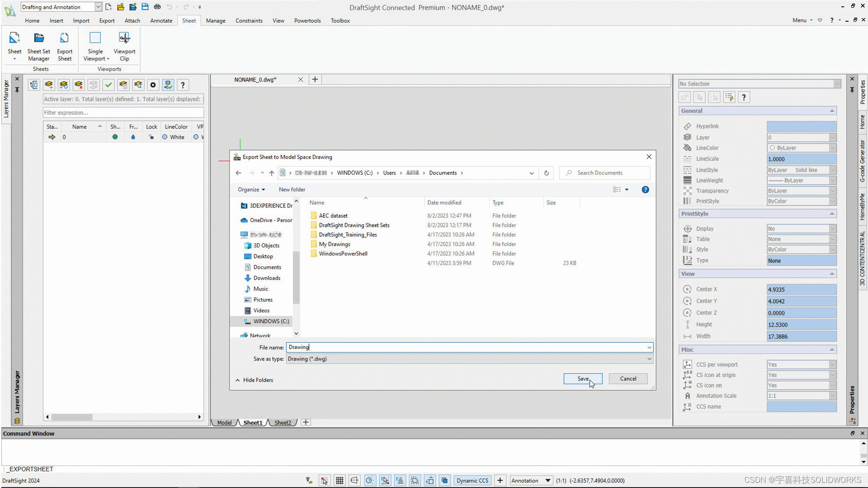Image resolution: width=868 pixels, height=488 pixels.
Task: Click New folder in the dialog
Action: 292,190
